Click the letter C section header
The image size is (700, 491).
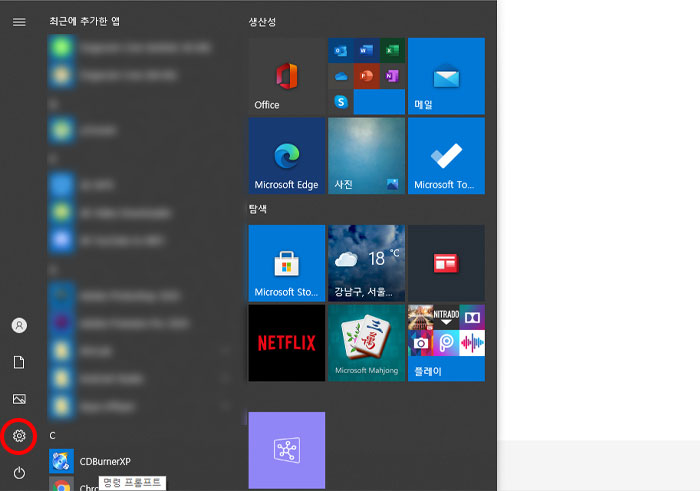point(52,435)
